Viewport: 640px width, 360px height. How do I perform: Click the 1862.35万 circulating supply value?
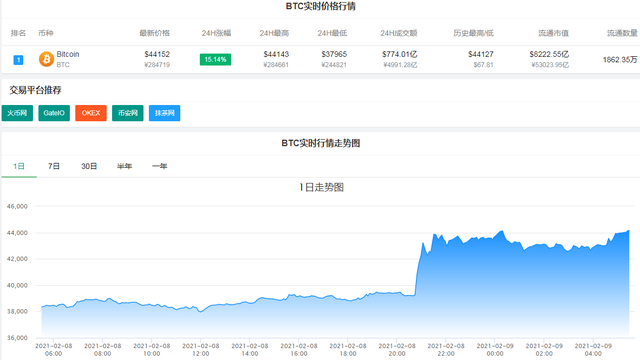(620, 60)
